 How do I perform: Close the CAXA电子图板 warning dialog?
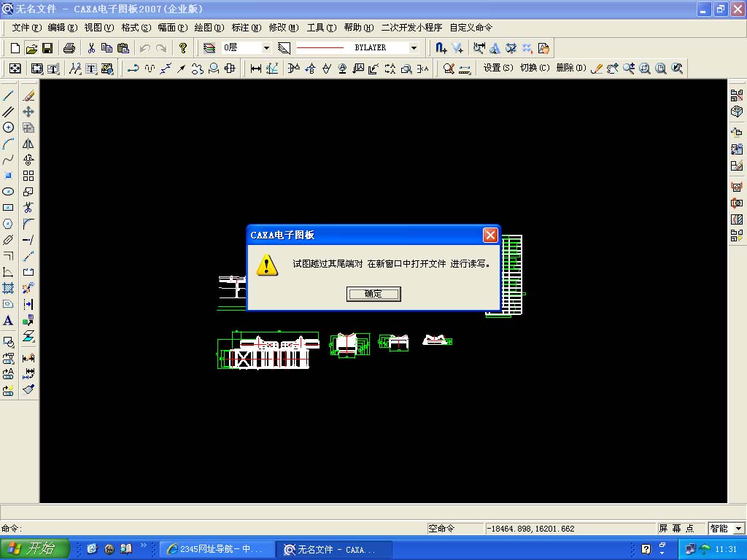(490, 235)
